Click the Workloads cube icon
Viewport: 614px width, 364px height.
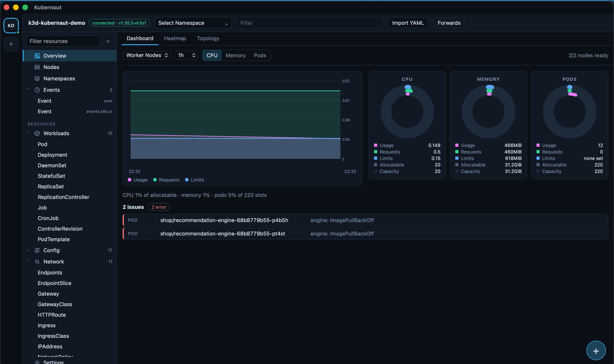(x=37, y=133)
